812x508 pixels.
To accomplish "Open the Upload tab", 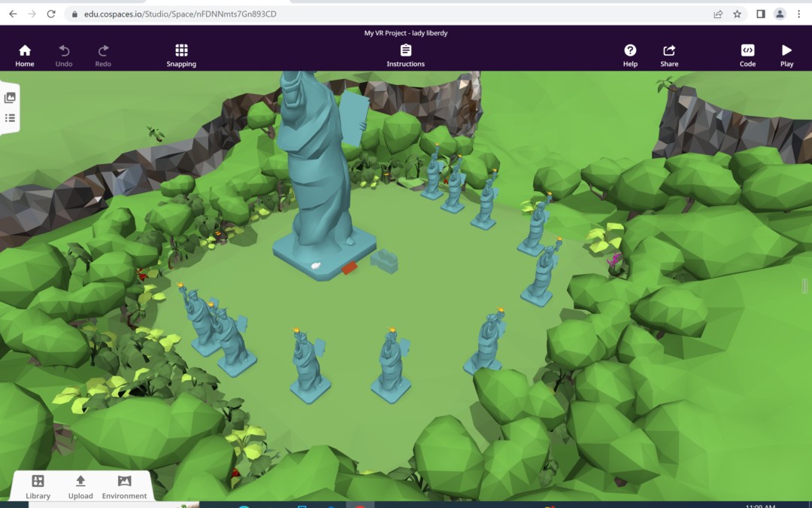I will click(x=80, y=487).
